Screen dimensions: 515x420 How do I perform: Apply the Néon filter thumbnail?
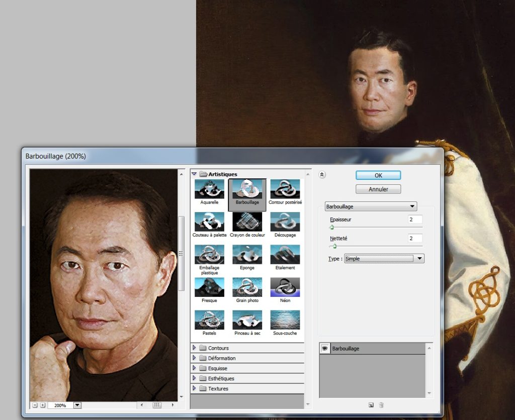pos(285,287)
